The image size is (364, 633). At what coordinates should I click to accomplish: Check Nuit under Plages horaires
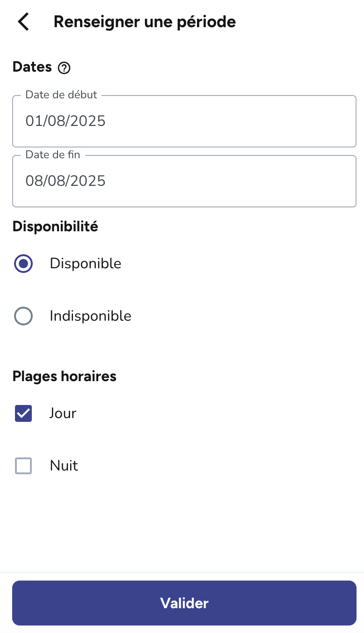23,466
